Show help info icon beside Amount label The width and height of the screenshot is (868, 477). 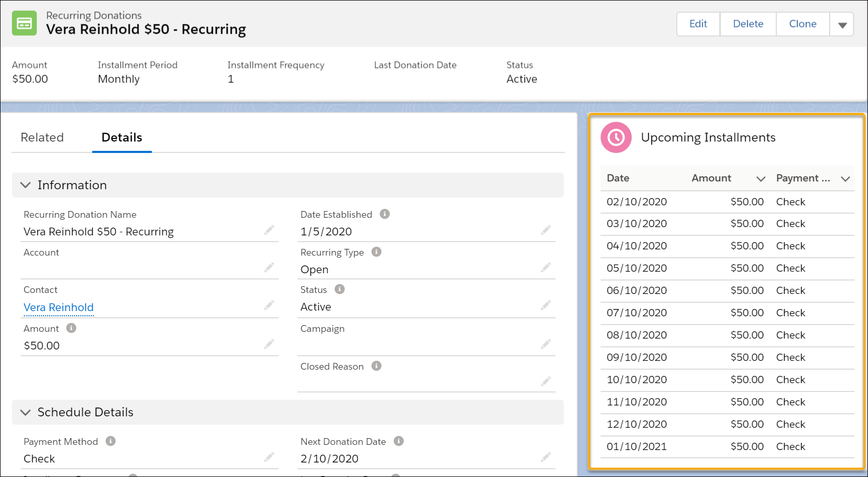click(x=72, y=328)
